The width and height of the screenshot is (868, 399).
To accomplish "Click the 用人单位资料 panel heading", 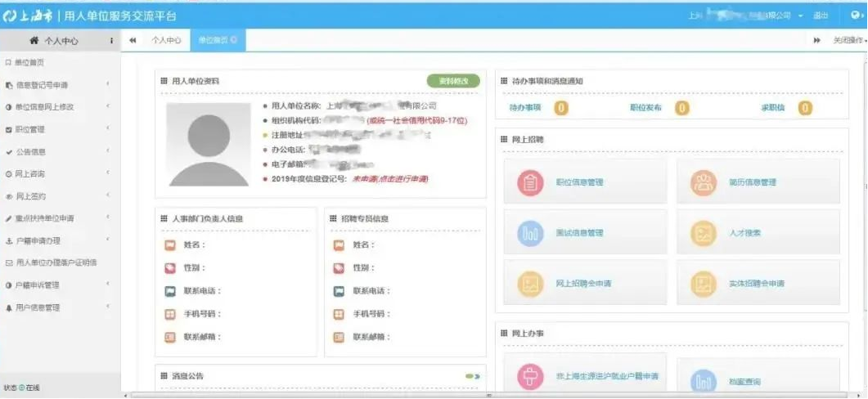I will 196,81.
